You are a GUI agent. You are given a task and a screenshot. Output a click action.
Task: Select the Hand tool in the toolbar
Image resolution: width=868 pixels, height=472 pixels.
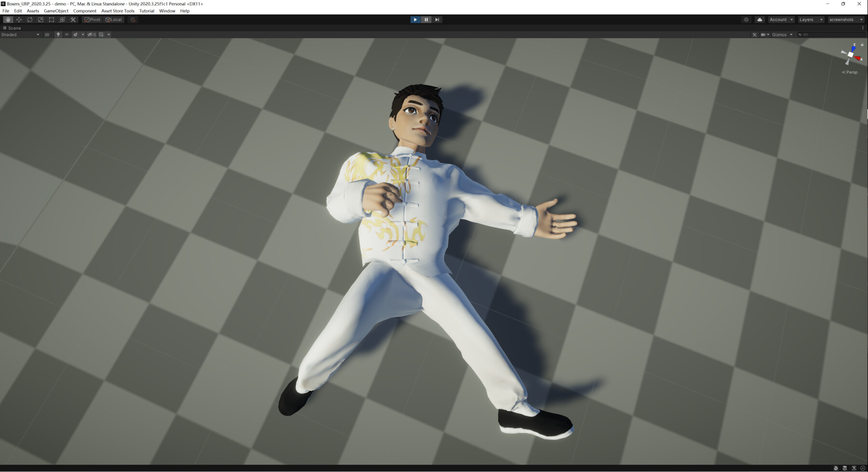point(8,20)
